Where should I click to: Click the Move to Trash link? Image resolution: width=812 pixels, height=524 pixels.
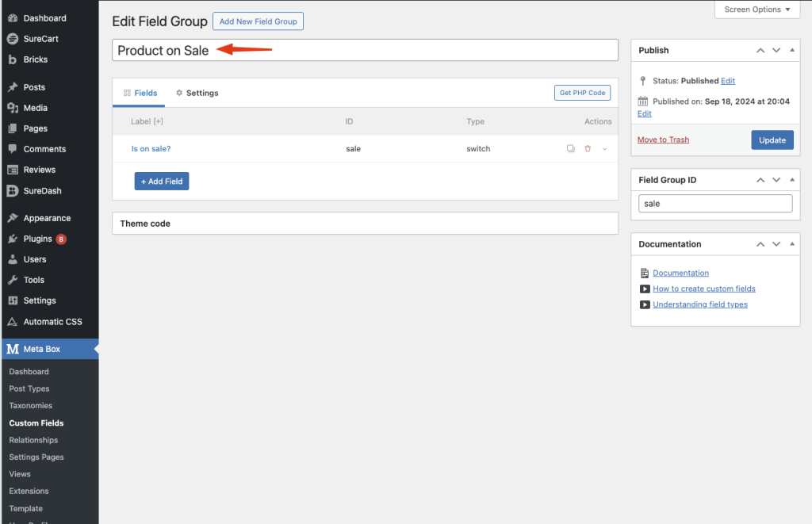coord(663,140)
